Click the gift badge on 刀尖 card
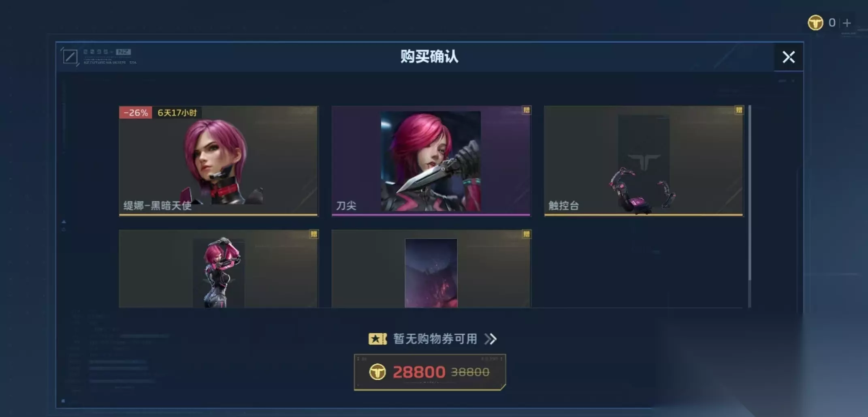Image resolution: width=868 pixels, height=417 pixels. click(x=526, y=110)
